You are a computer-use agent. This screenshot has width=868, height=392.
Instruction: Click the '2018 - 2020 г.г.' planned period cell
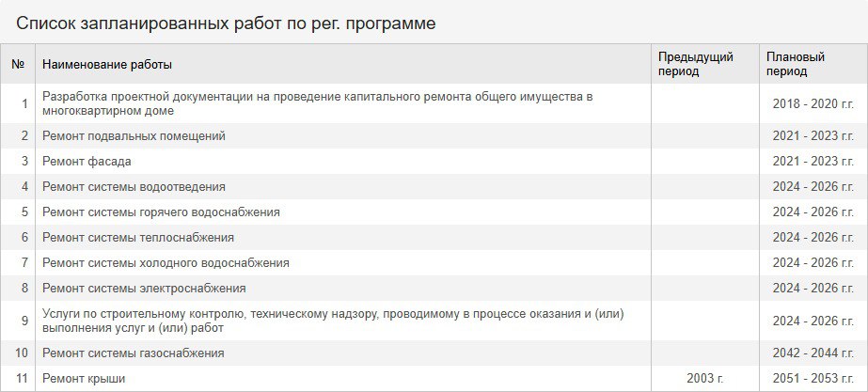point(813,103)
